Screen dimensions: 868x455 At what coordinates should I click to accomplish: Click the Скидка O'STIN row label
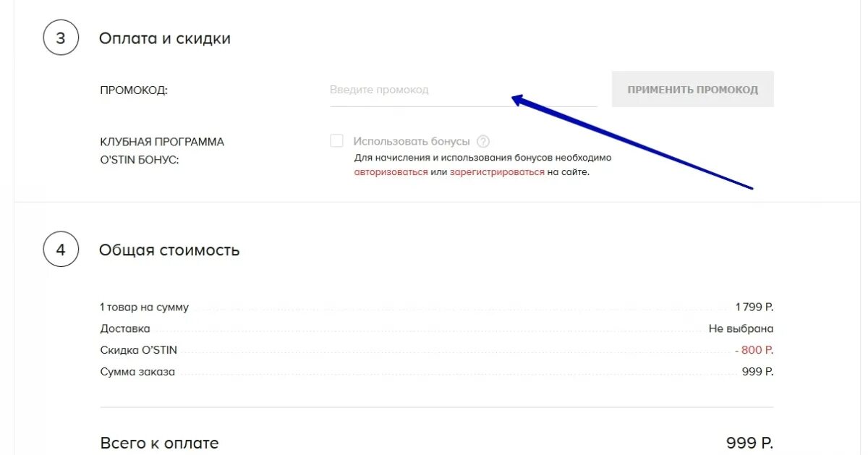tap(139, 350)
